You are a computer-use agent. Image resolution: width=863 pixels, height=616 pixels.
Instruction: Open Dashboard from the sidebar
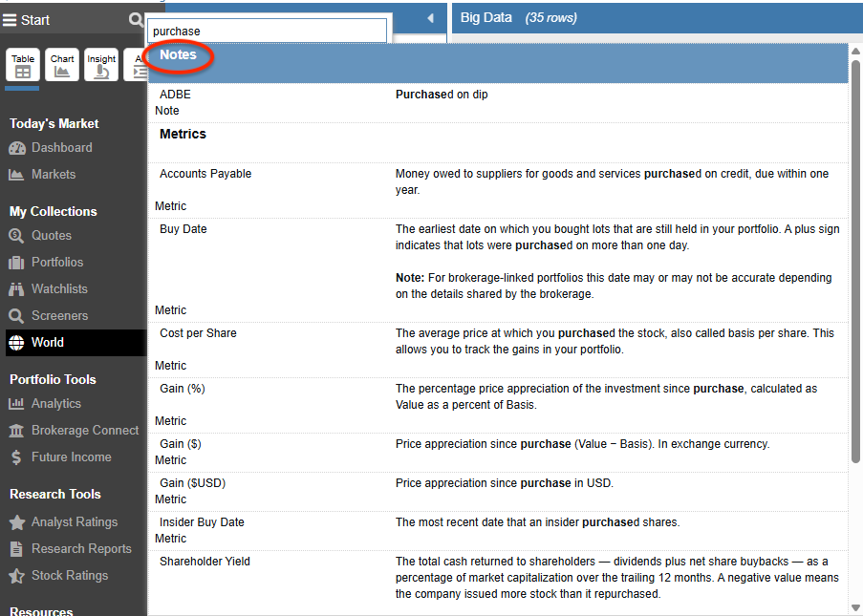tap(61, 147)
